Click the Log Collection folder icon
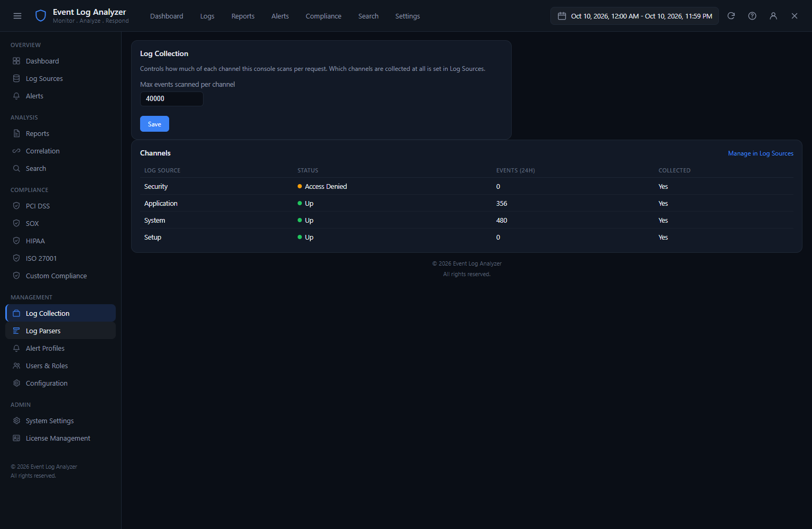812x529 pixels. point(16,313)
